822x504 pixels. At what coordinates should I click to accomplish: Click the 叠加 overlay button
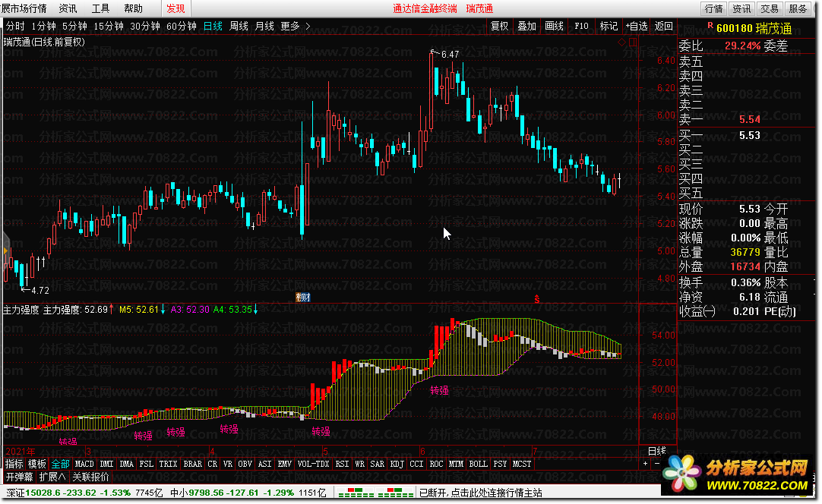[527, 26]
